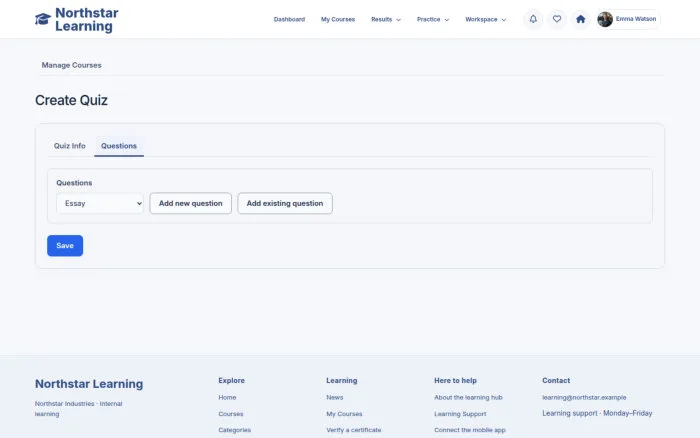The image size is (700, 438).
Task: Click the Questions section label
Action: click(x=74, y=183)
